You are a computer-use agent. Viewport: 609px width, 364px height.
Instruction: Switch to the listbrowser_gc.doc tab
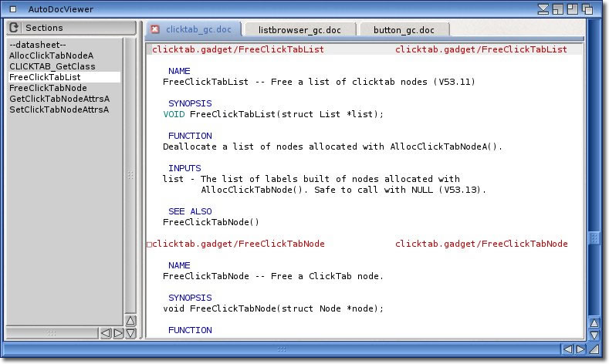tap(300, 29)
